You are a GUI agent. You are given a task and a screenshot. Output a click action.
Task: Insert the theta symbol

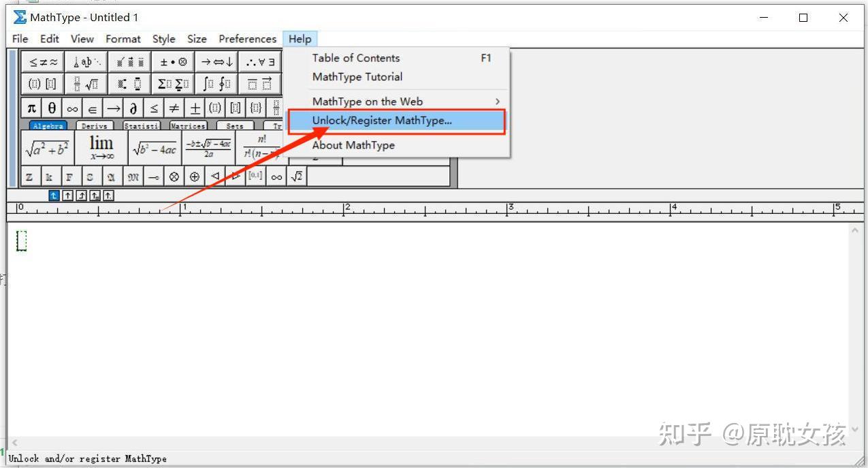pyautogui.click(x=51, y=107)
